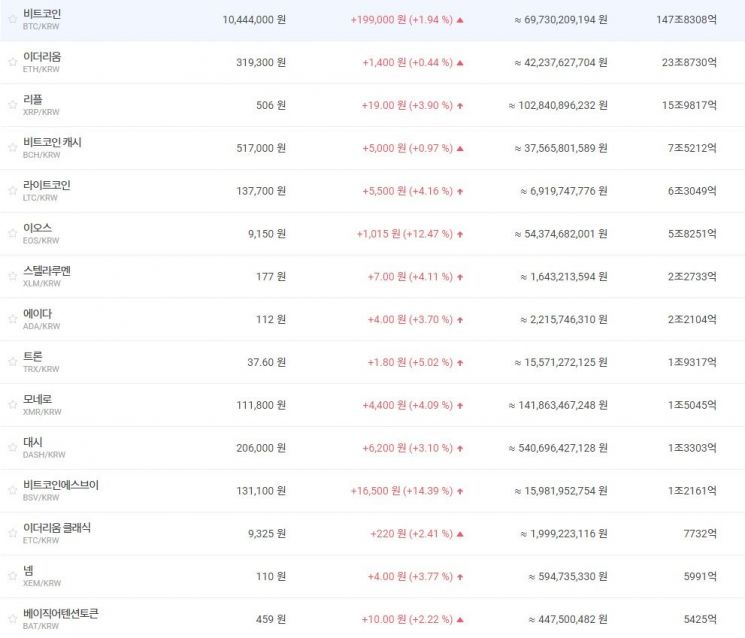Favorite the 이더리움 ETH/KRW star
The height and width of the screenshot is (638, 745).
tap(13, 62)
